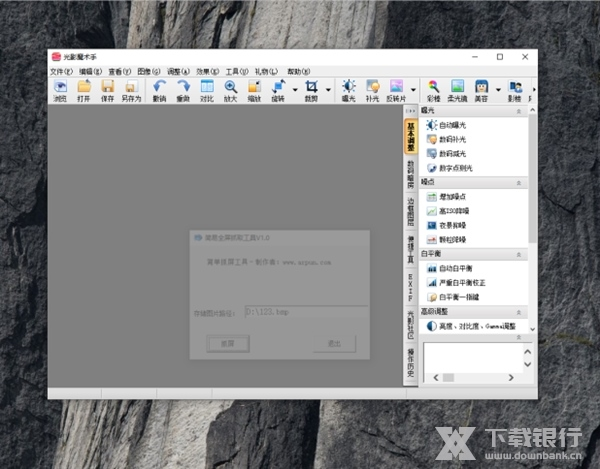Viewport: 600px width, 469px height.
Task: Open the 工具 (Tools) menu
Action: pos(235,72)
